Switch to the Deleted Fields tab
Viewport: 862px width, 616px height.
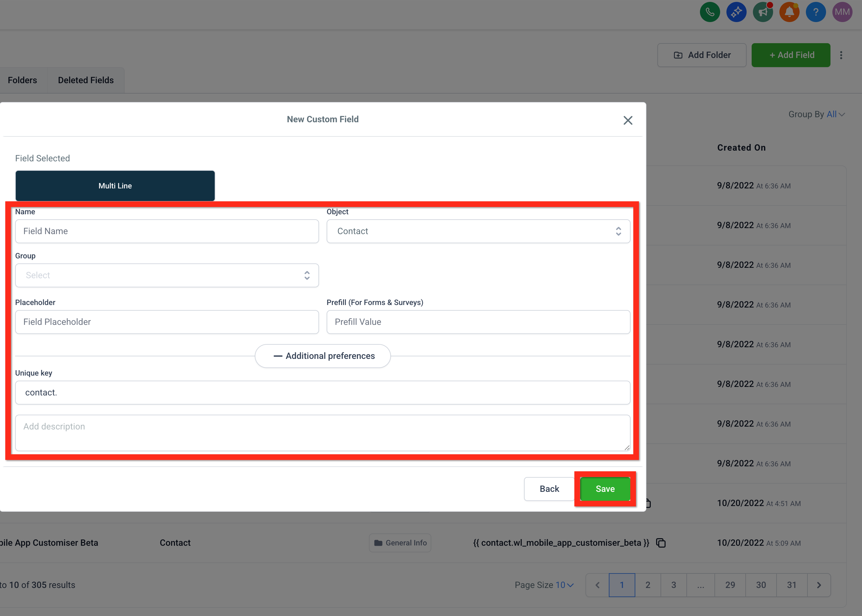(86, 80)
